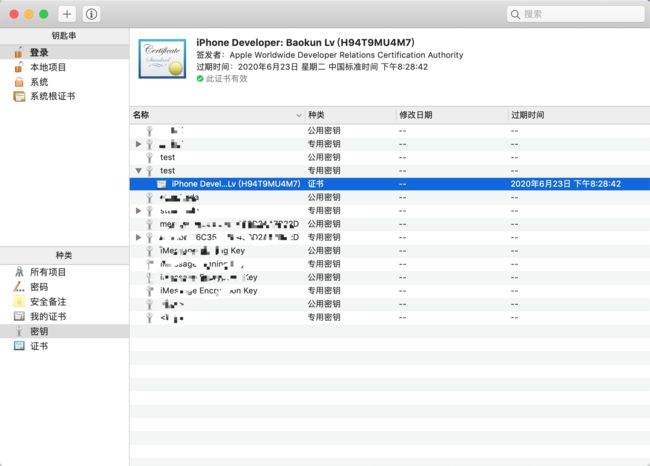Click the 此证书有效 status text
The image size is (650, 466).
pyautogui.click(x=227, y=79)
